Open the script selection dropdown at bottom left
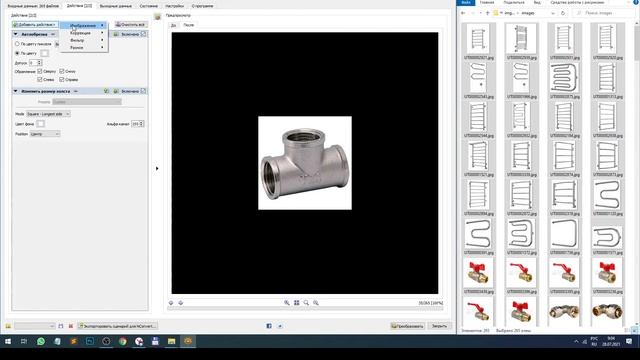The width and height of the screenshot is (640, 360). coord(35,326)
